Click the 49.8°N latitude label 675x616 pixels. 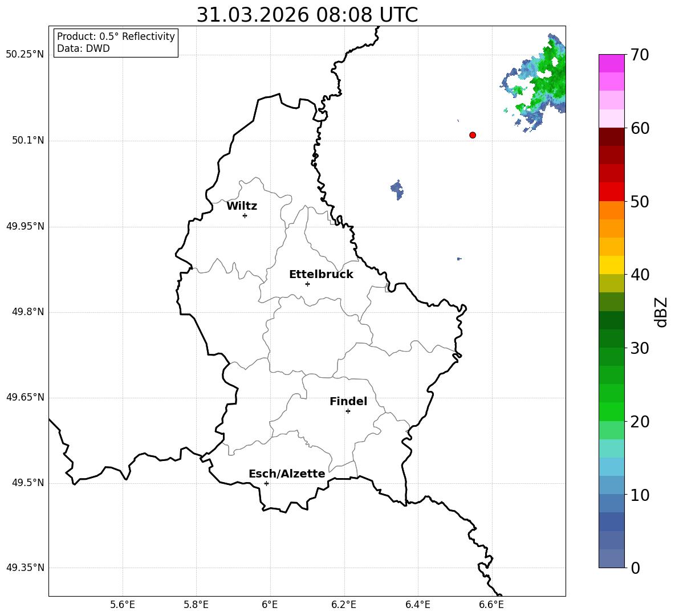pyautogui.click(x=28, y=312)
